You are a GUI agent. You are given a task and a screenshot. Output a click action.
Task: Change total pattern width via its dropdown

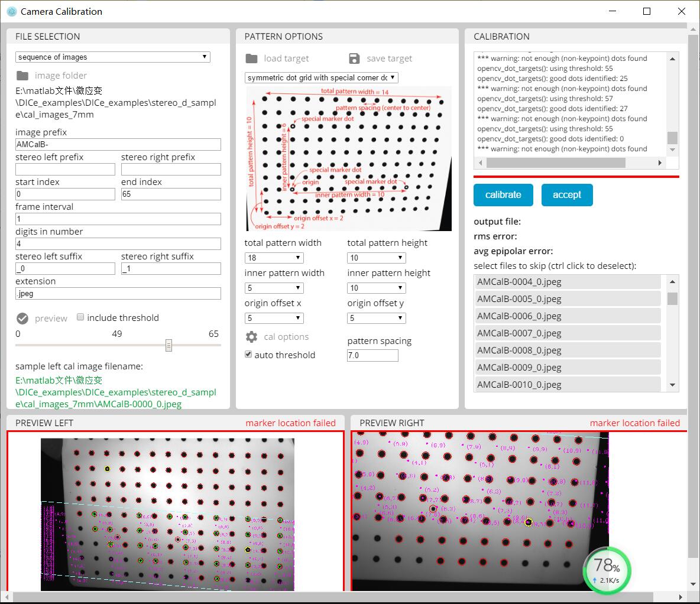click(296, 258)
